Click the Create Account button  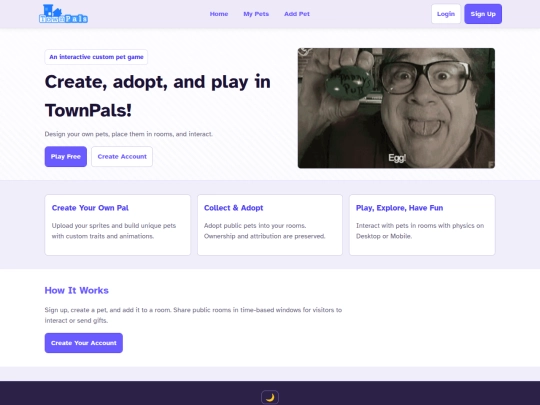point(122,157)
